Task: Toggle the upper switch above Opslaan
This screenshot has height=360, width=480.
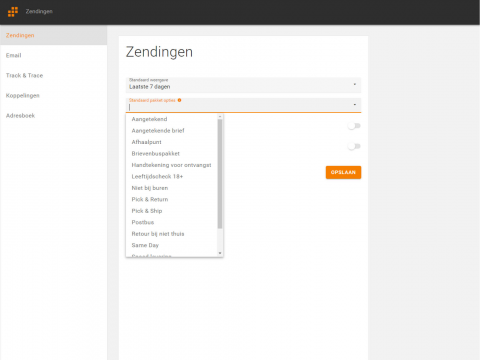Action: click(354, 126)
